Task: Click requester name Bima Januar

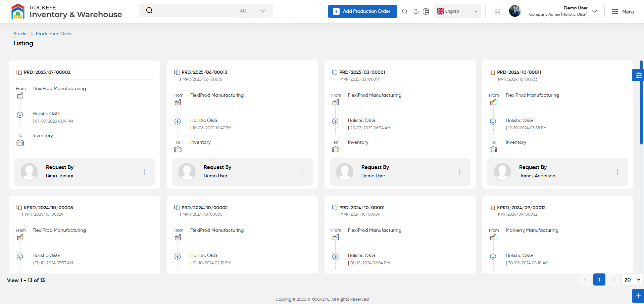Action: point(60,176)
